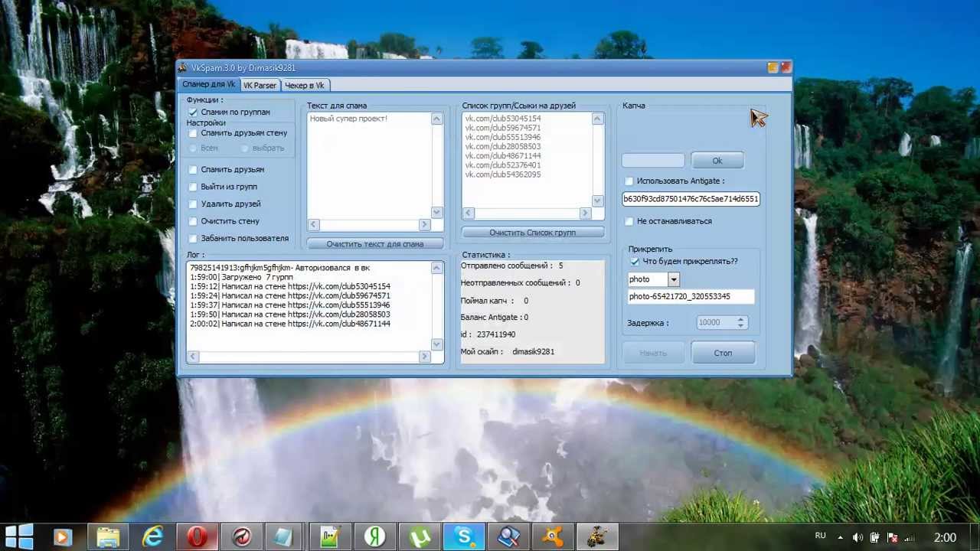Click the taskbar clock showing 2:00
This screenshot has width=980, height=551.
pyautogui.click(x=945, y=537)
